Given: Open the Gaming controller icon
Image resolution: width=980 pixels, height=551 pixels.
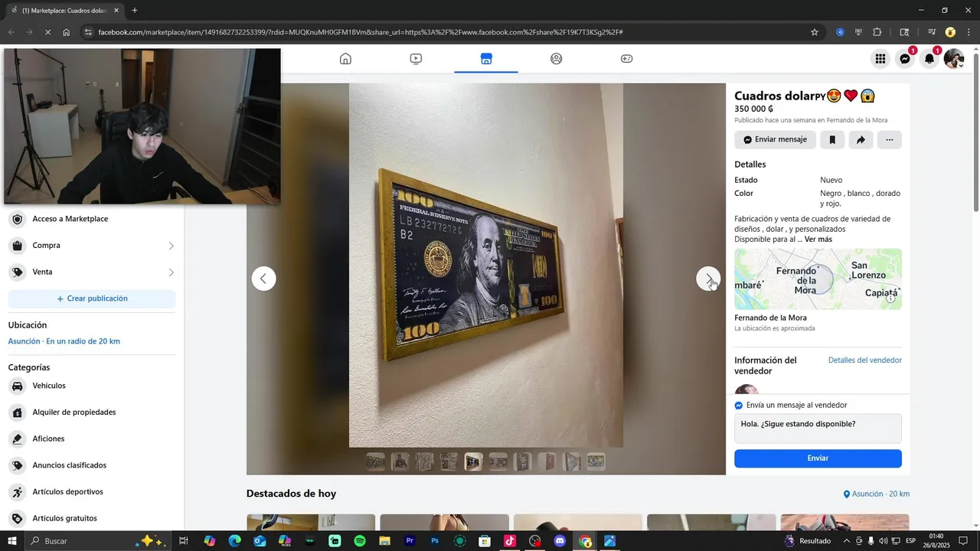Looking at the screenshot, I should pos(626,59).
